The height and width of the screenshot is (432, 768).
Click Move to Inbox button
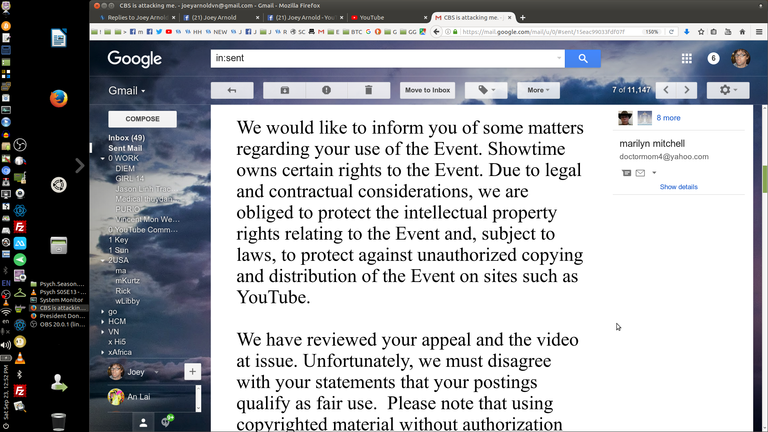(x=428, y=90)
